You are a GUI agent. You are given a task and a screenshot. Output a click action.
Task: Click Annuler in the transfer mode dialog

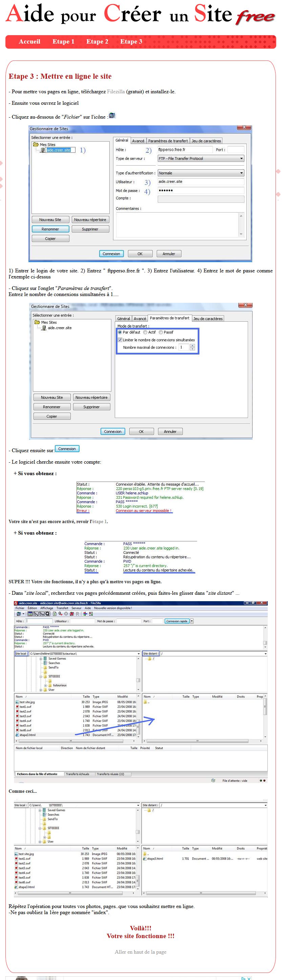(x=170, y=432)
